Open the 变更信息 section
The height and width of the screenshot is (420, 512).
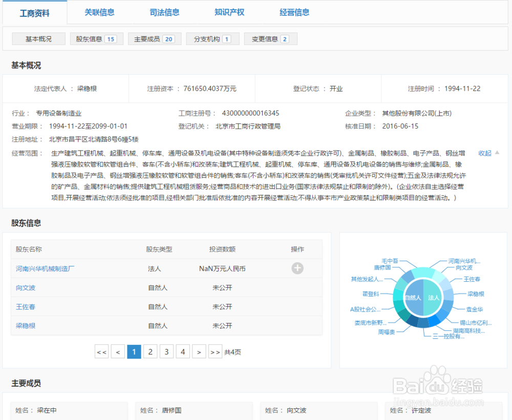point(270,38)
